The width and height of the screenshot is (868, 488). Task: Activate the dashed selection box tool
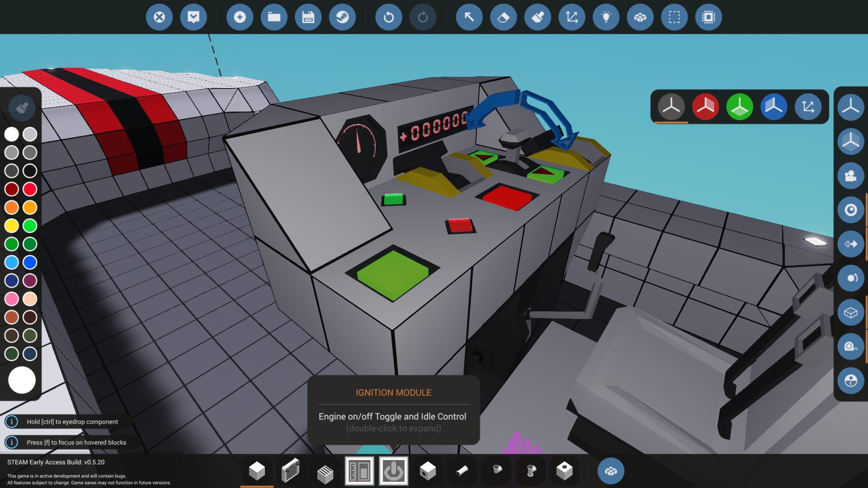(x=674, y=17)
